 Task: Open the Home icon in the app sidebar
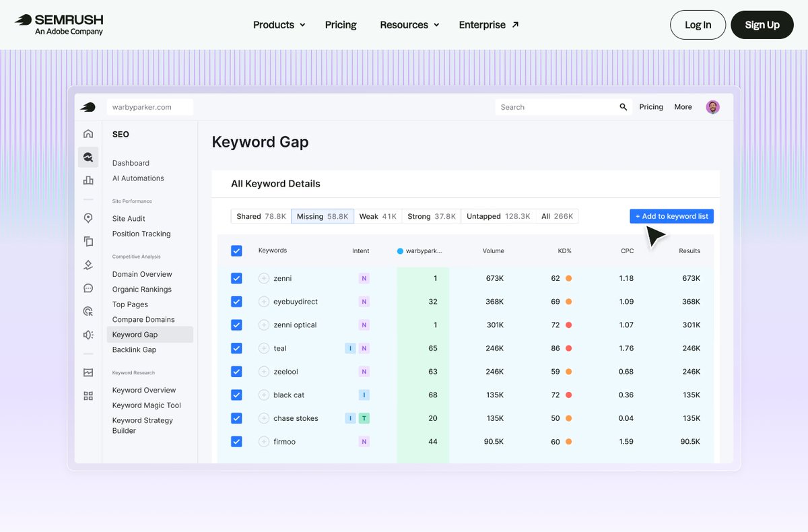point(88,134)
